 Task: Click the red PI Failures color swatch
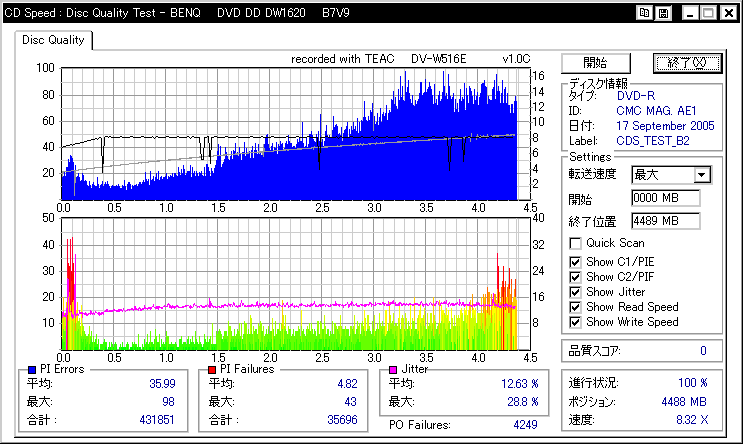click(212, 370)
